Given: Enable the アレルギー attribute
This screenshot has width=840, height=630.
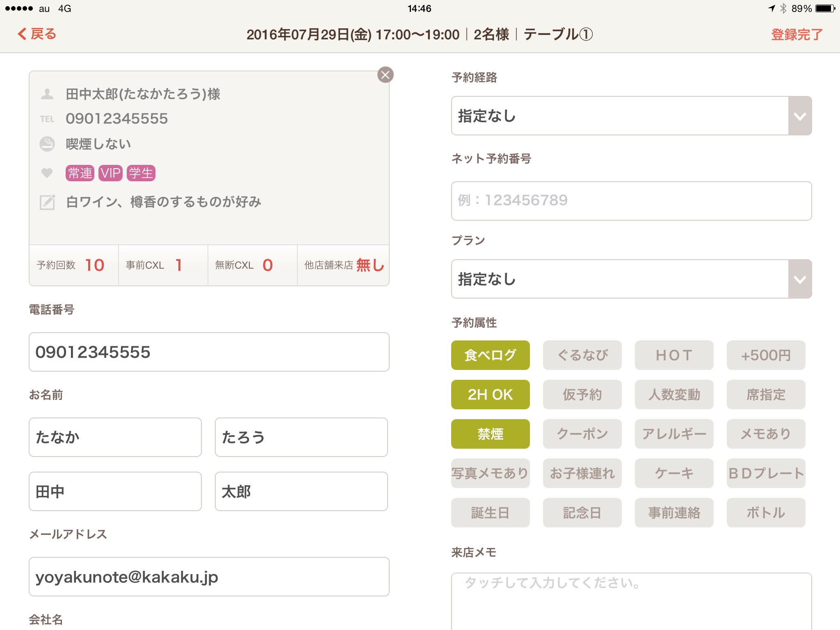Looking at the screenshot, I should click(x=674, y=434).
